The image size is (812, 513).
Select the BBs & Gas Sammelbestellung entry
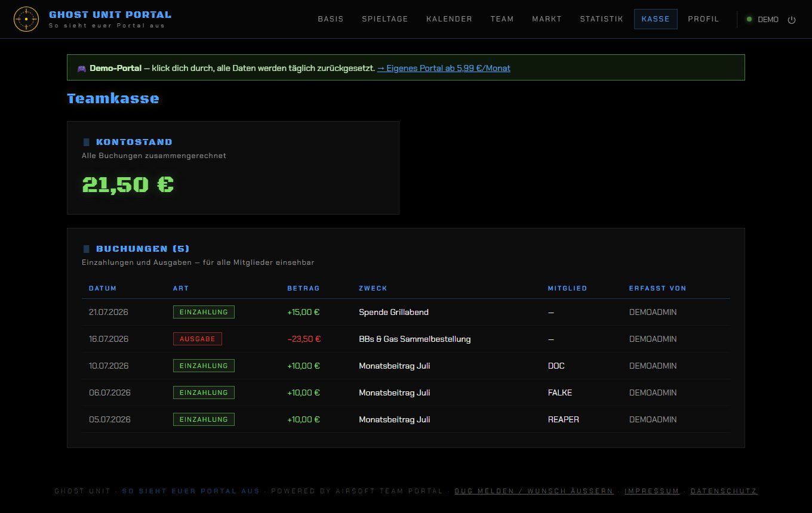click(415, 339)
